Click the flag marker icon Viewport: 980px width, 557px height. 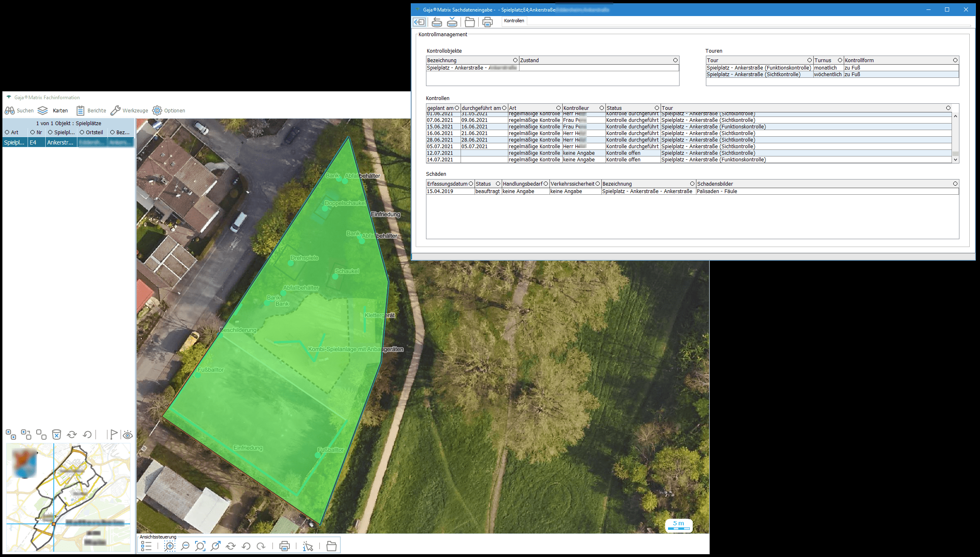[113, 434]
